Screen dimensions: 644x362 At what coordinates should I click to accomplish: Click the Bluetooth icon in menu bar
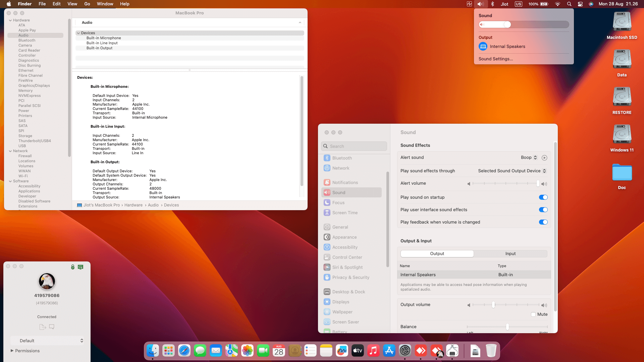[492, 4]
